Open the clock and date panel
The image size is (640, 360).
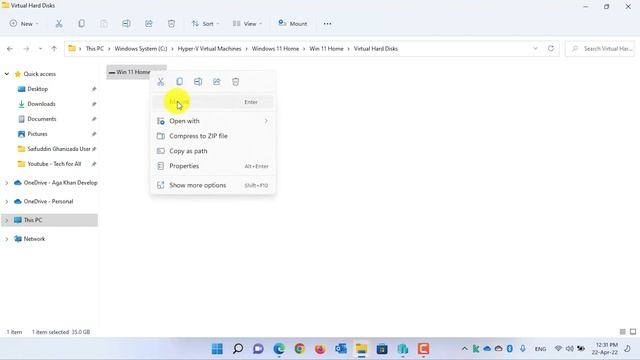click(x=605, y=349)
